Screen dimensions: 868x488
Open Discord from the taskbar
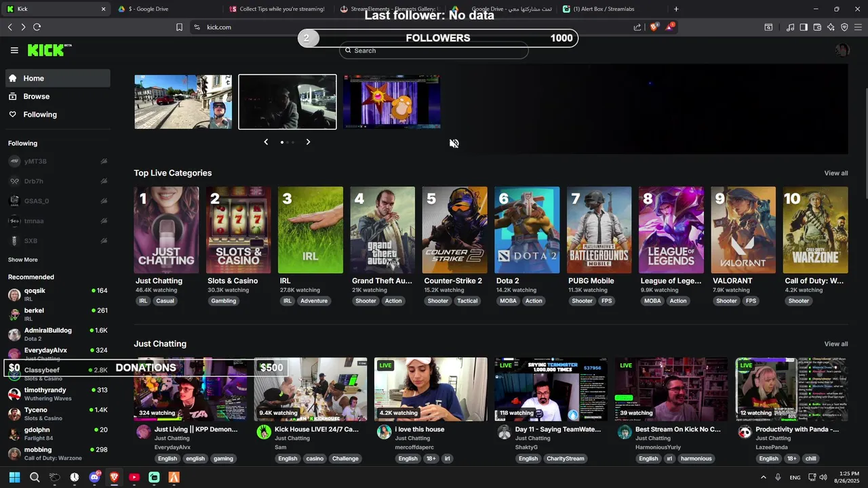94,477
